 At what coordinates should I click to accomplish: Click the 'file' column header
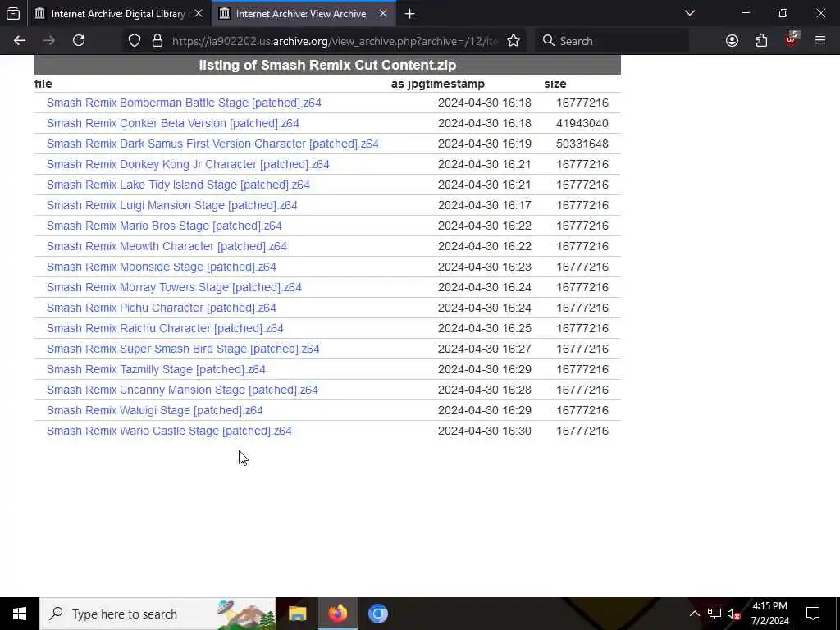[x=43, y=84]
